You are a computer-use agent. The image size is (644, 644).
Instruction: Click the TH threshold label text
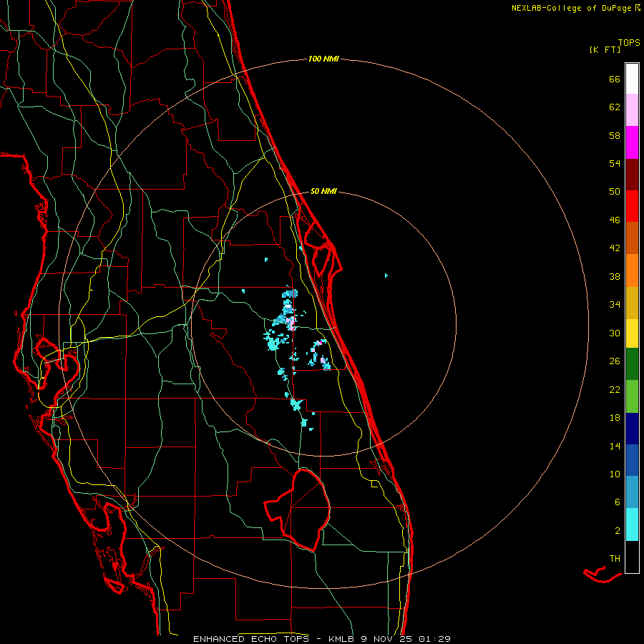615,559
